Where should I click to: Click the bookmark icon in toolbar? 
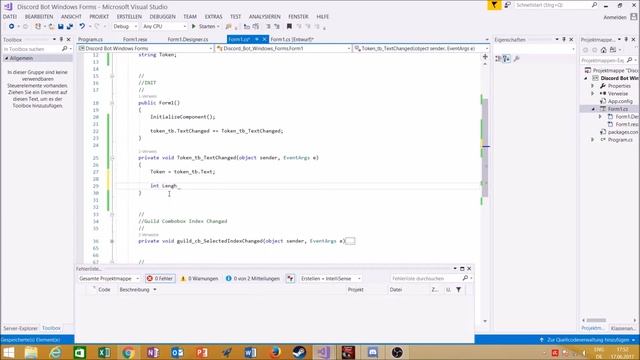(289, 26)
